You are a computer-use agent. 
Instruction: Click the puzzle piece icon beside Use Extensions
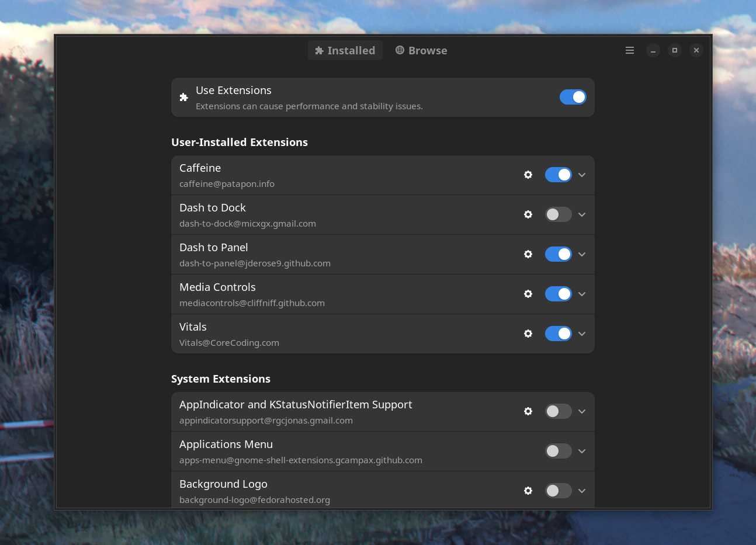click(x=183, y=97)
